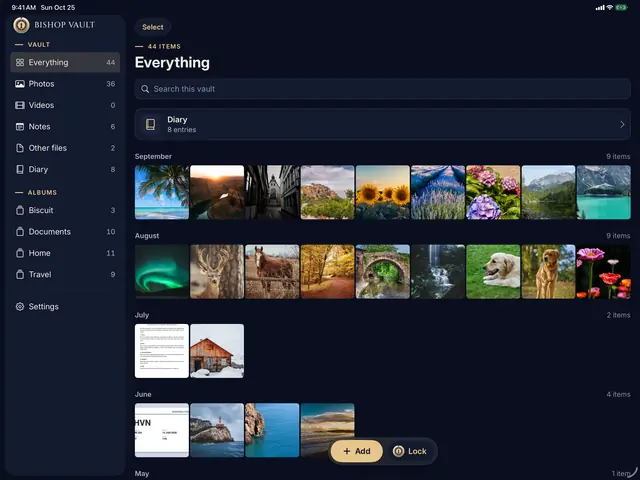Screen dimensions: 640x480
Task: Click the Settings gear icon
Action: (x=20, y=307)
